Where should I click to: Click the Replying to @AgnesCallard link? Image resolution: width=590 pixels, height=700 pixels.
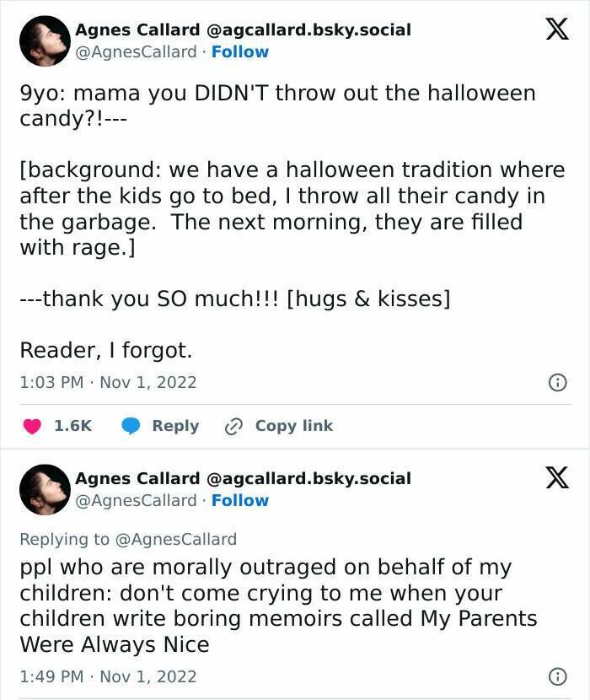click(128, 539)
